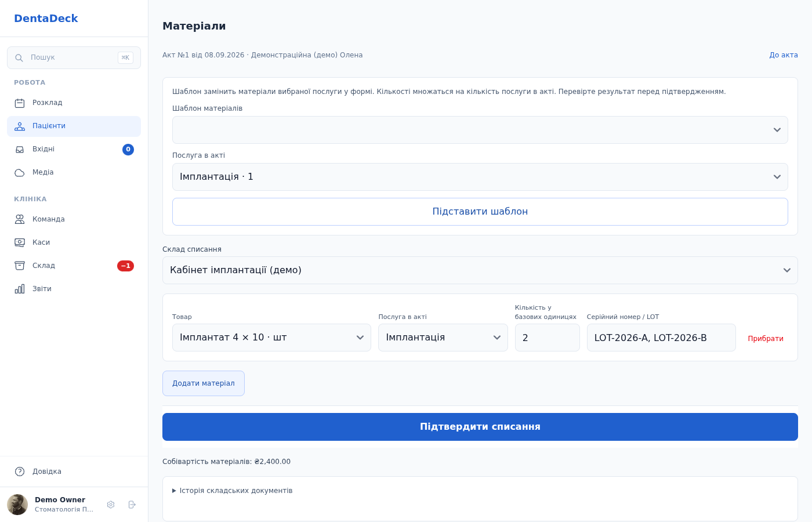The width and height of the screenshot is (812, 522).
Task: Click the search magnifier icon
Action: (19, 58)
